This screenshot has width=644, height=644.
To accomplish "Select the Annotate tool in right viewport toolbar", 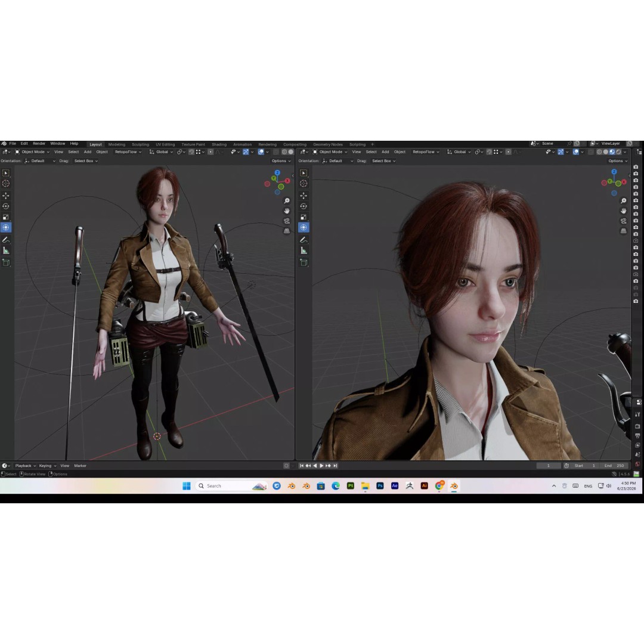I will [304, 240].
